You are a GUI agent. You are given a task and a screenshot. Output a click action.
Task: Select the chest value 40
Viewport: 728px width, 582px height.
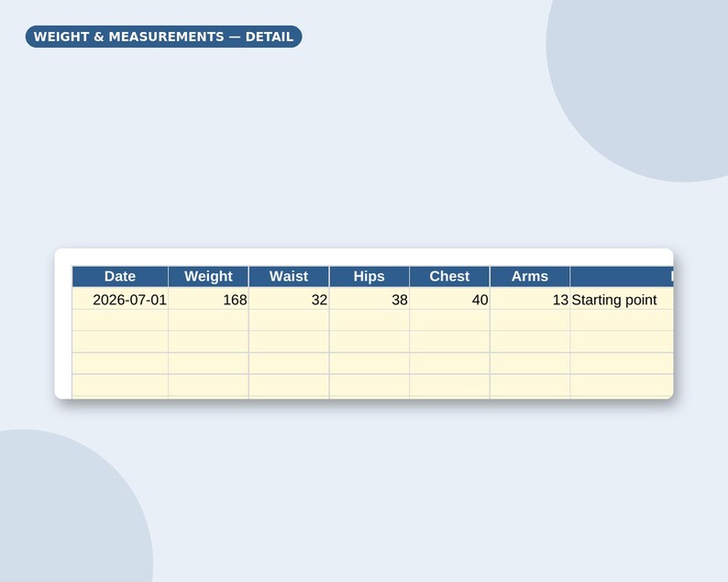pyautogui.click(x=449, y=299)
